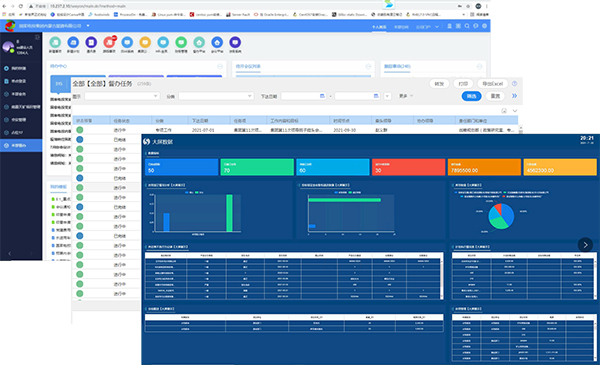Open the calendar icon in the start date field

tap(322, 96)
